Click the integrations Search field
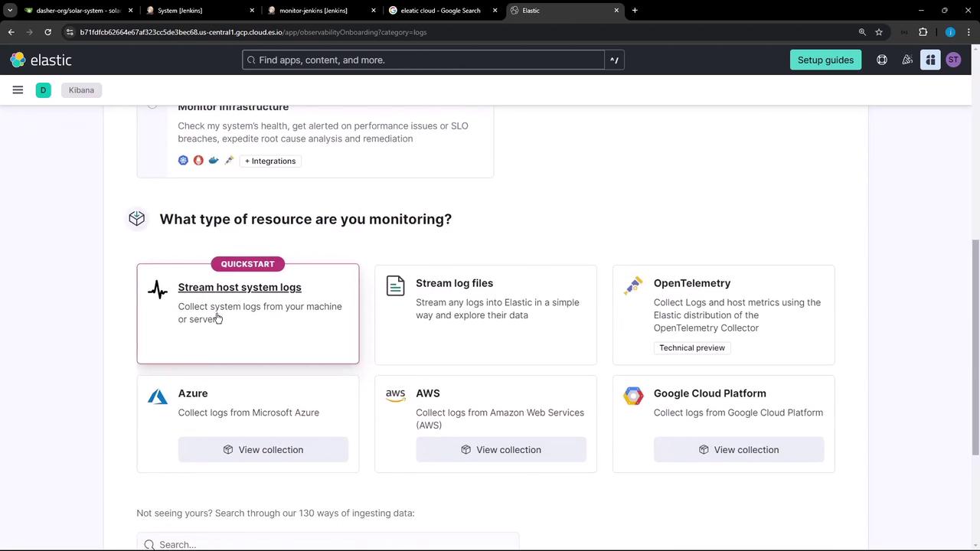 pyautogui.click(x=328, y=543)
